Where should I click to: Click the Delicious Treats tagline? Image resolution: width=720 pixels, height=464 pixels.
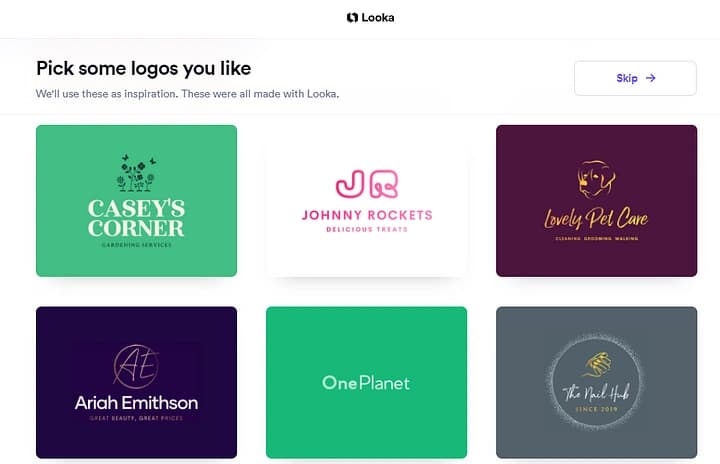(x=367, y=229)
